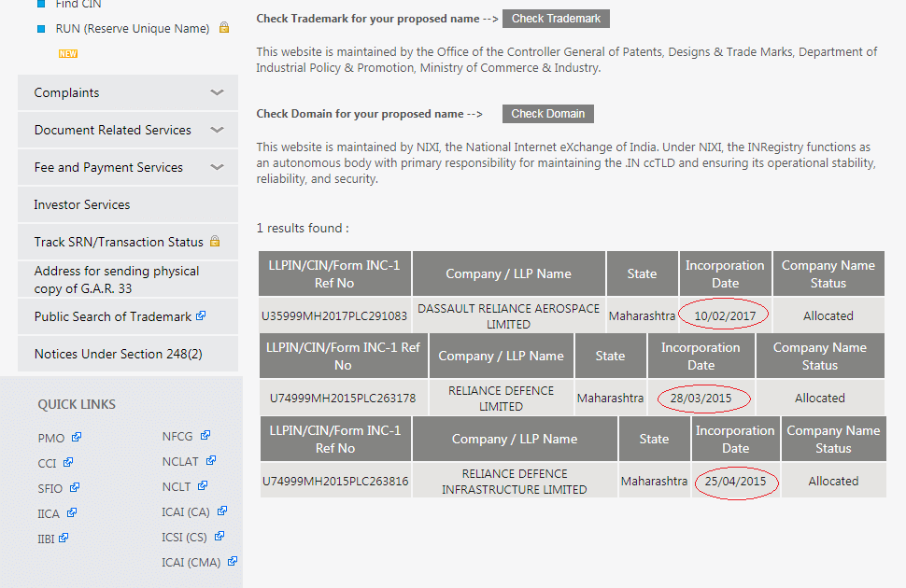906x588 pixels.
Task: Click the external link icon next to PMO
Action: click(x=77, y=437)
